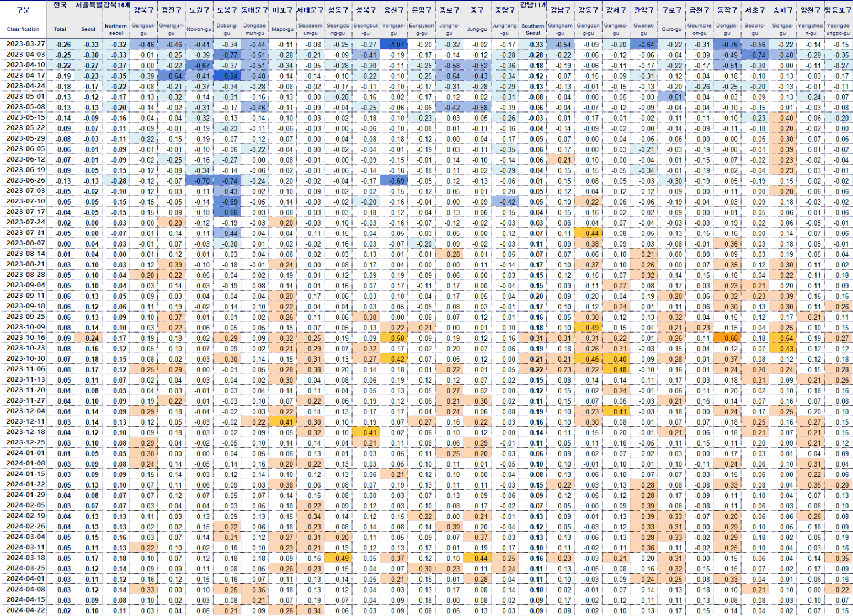Click the 0.48 Gangseo-gu cell for 2023-11-06
Image resolution: width=853 pixels, height=616 pixels.
616,369
